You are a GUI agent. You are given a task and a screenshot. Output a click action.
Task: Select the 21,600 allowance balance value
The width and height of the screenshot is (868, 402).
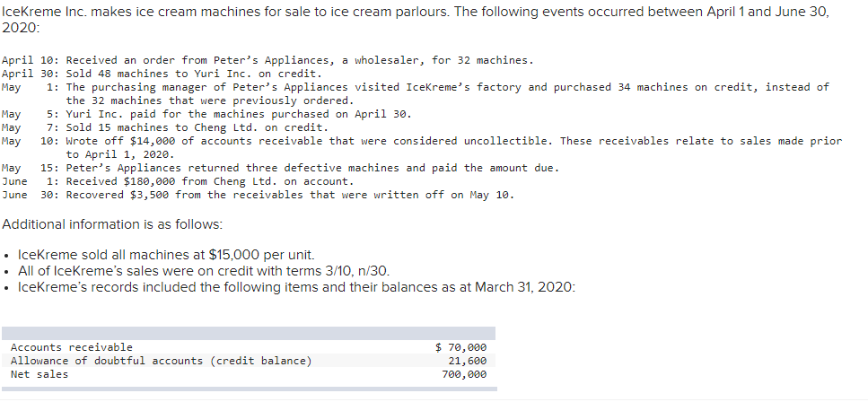point(468,361)
